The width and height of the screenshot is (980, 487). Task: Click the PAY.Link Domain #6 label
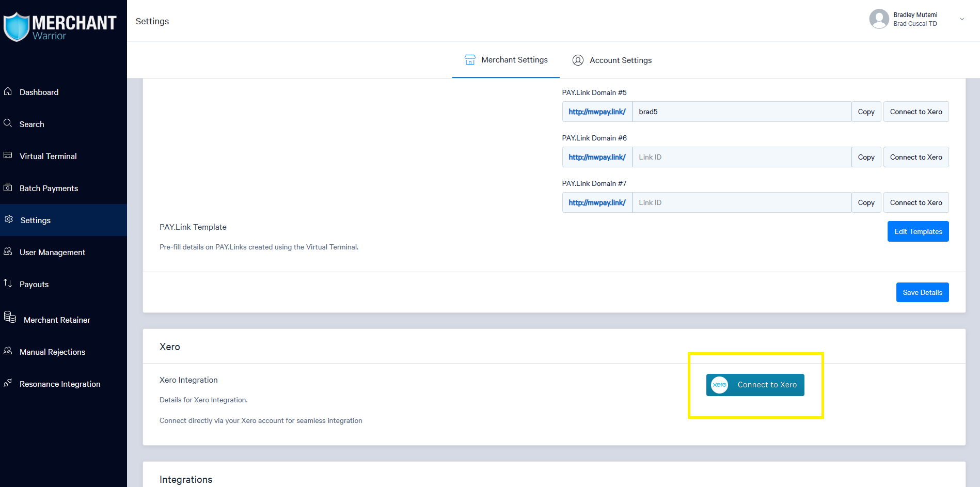click(594, 138)
